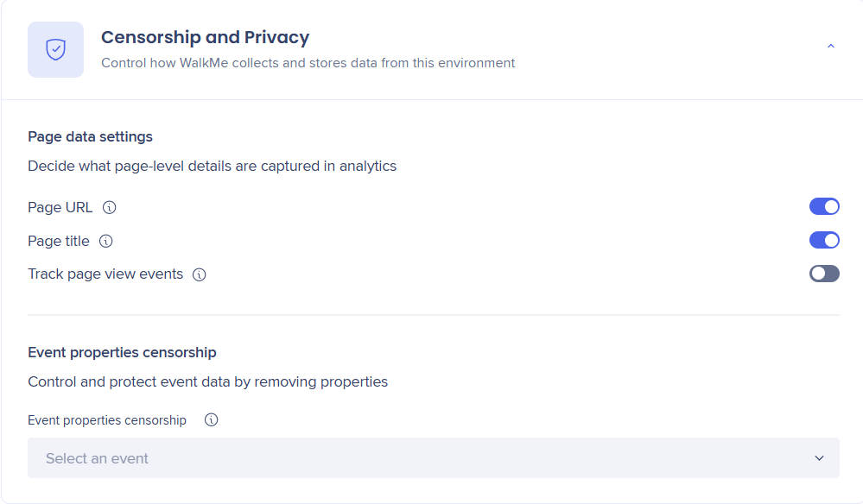Image resolution: width=863 pixels, height=504 pixels.
Task: Collapse the Censorship and Privacy section chevron
Action: [x=831, y=47]
